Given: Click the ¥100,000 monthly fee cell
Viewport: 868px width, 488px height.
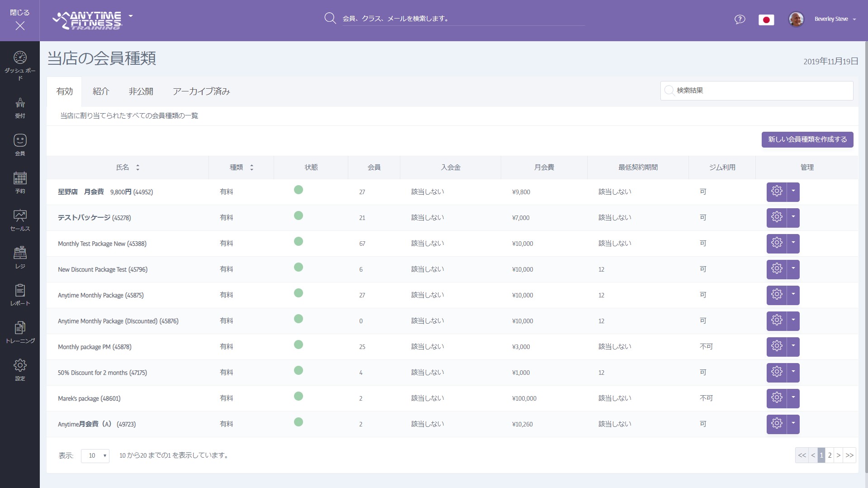Looking at the screenshot, I should coord(524,398).
